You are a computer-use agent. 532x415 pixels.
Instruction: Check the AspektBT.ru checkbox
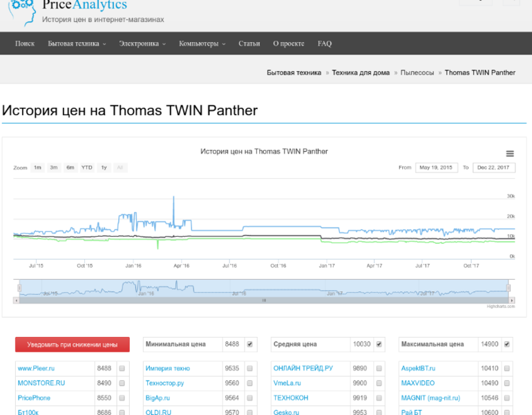(x=507, y=368)
